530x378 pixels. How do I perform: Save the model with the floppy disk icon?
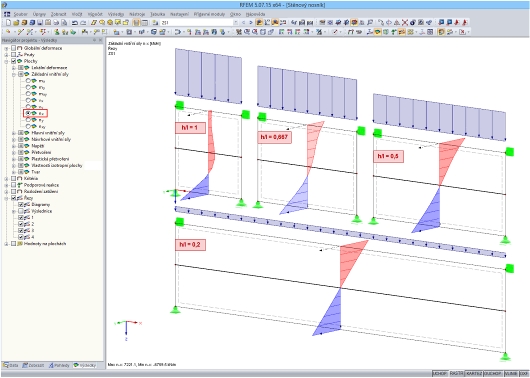pos(40,23)
